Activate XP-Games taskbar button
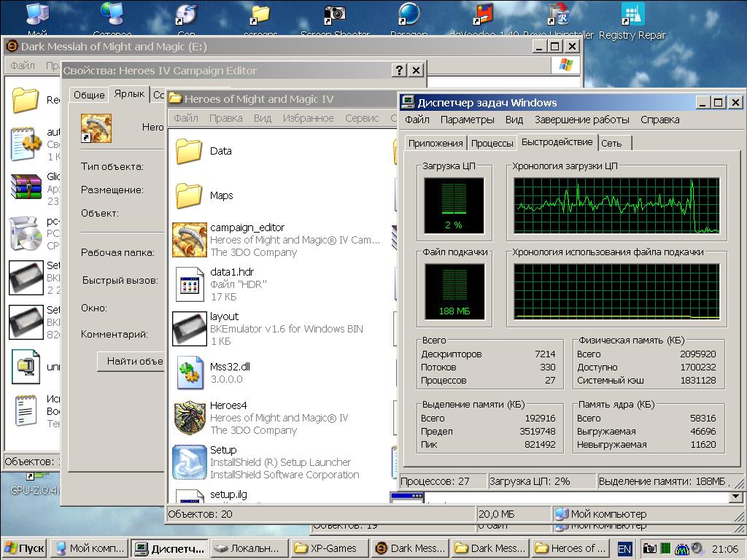This screenshot has height=560, width=747. (x=326, y=548)
